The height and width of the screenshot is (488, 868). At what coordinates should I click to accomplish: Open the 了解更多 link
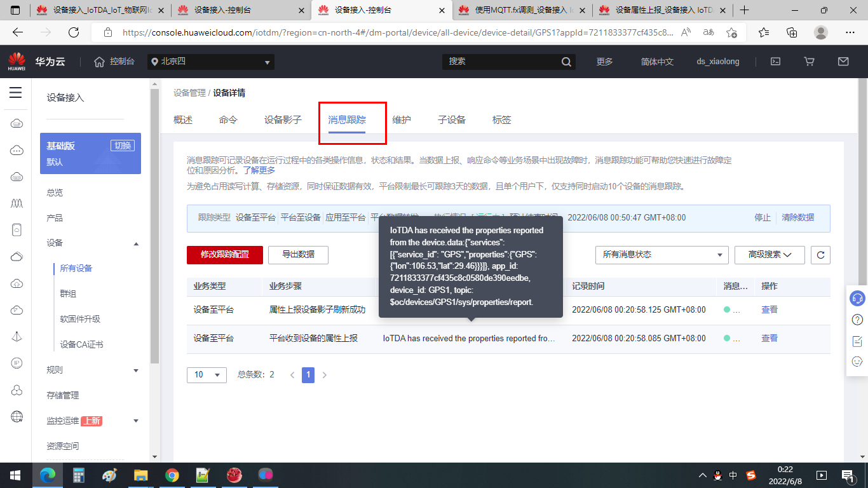[x=259, y=170]
